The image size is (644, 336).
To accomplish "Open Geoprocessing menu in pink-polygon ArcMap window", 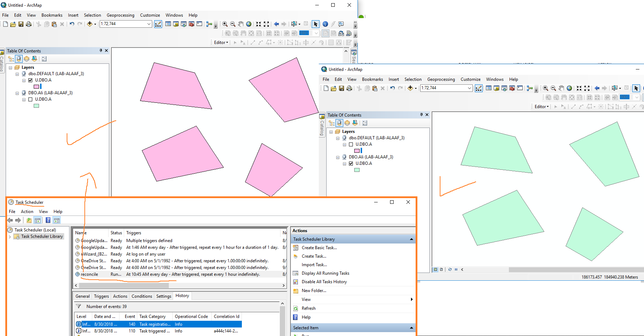I will point(121,15).
